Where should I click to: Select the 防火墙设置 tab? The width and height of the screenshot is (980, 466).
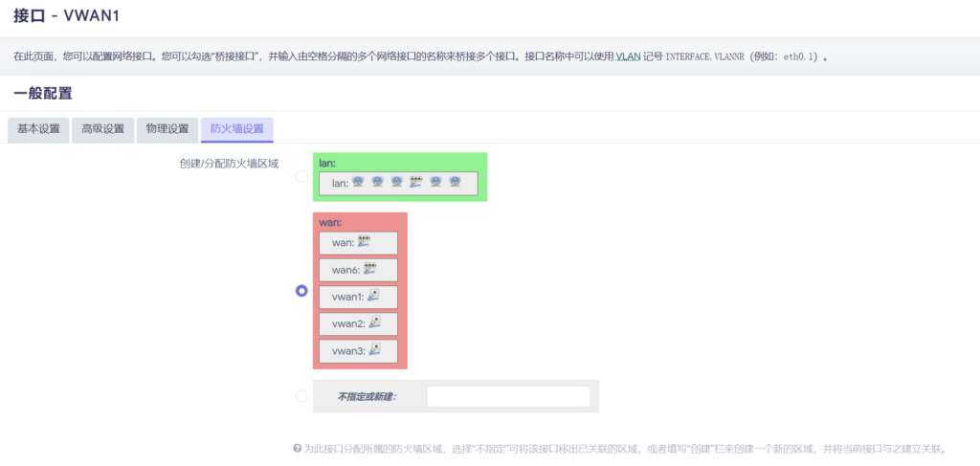pyautogui.click(x=237, y=129)
